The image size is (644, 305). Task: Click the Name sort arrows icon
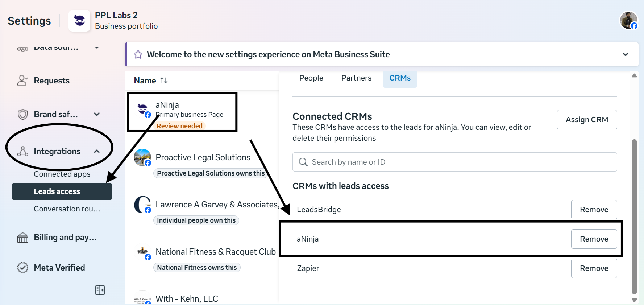pyautogui.click(x=164, y=81)
